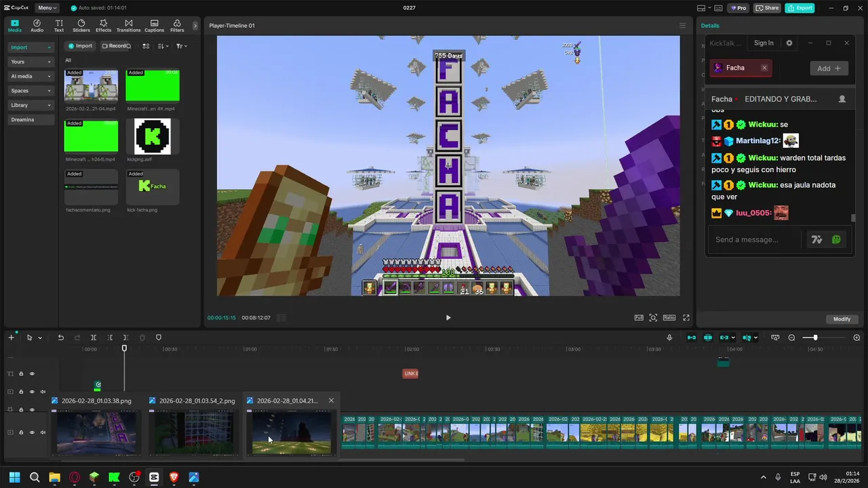The height and width of the screenshot is (488, 868).
Task: Toggle main track magnet
Action: pos(692,338)
